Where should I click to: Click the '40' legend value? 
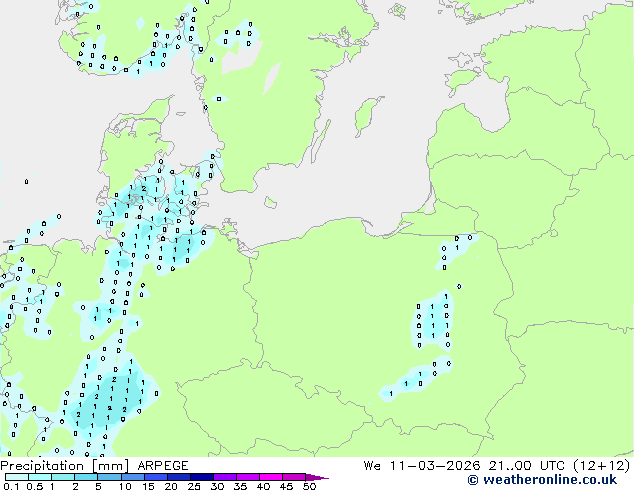pyautogui.click(x=263, y=486)
